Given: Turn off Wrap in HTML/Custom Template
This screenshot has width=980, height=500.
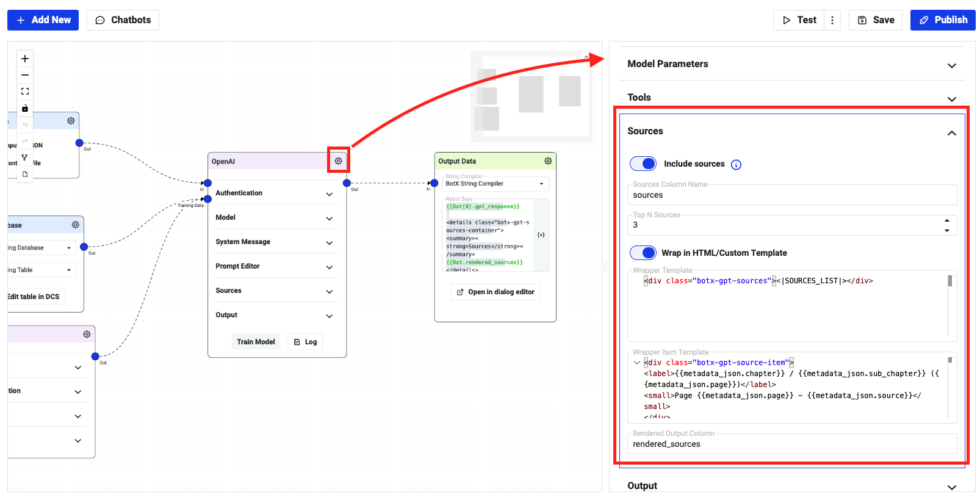Looking at the screenshot, I should pos(643,253).
